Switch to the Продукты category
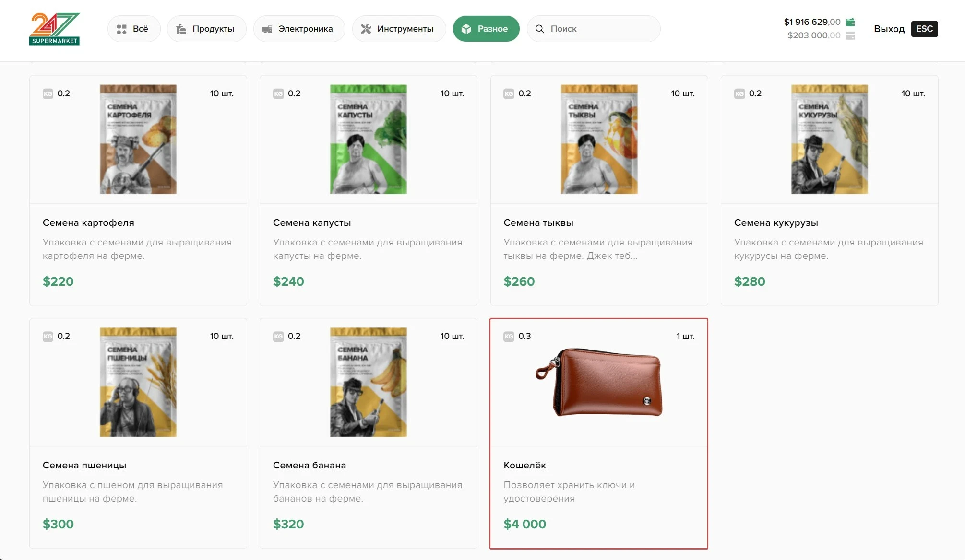965x560 pixels. click(206, 29)
